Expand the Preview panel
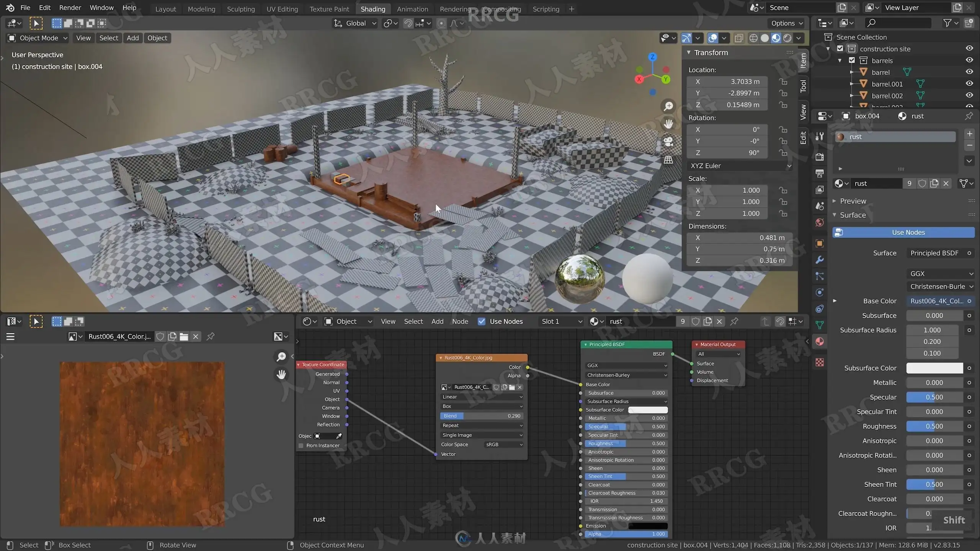The width and height of the screenshot is (980, 551). pos(853,201)
